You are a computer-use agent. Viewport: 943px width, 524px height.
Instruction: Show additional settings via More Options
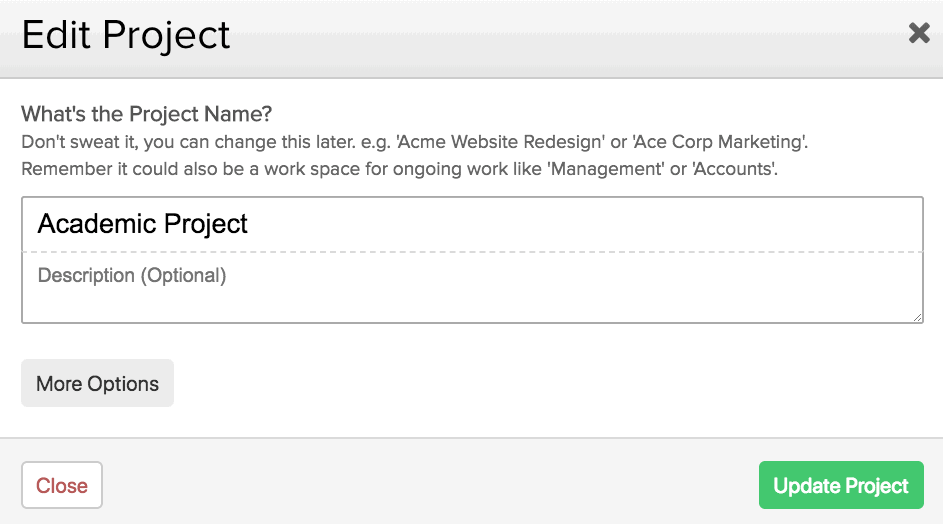tap(97, 383)
